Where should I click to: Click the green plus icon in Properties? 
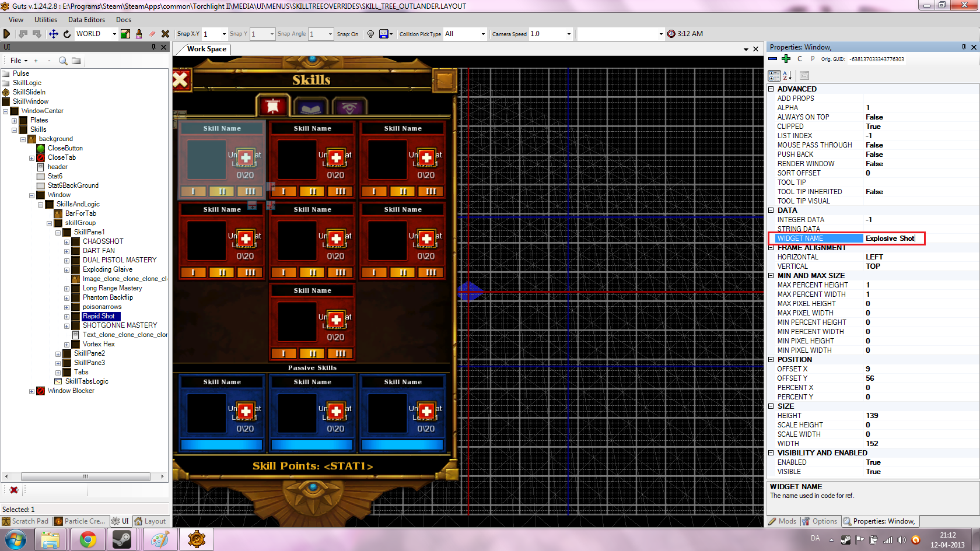tap(786, 59)
